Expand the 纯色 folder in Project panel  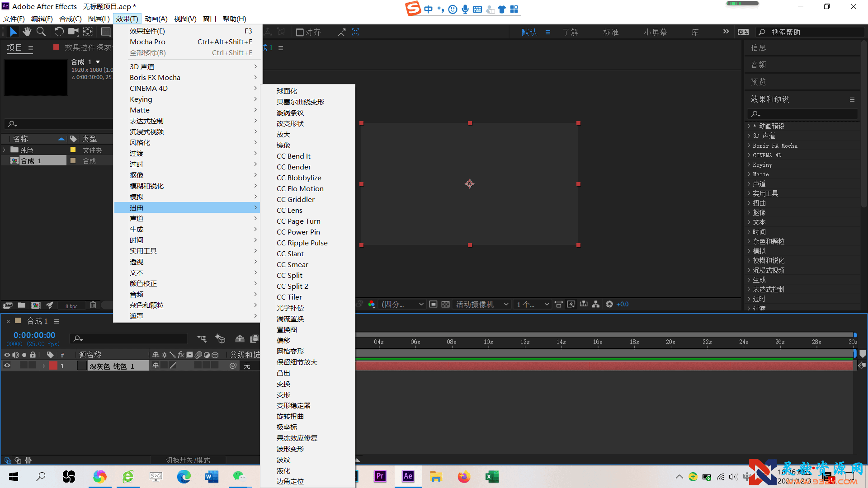pyautogui.click(x=5, y=150)
